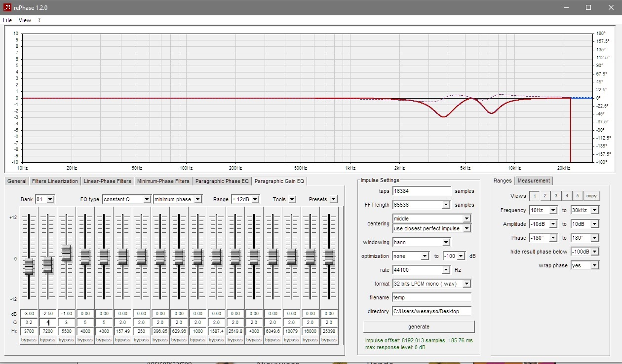Click the views copy button

591,196
